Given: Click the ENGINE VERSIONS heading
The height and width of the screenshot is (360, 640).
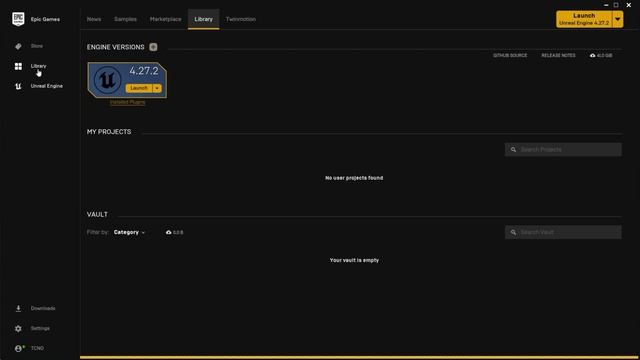Looking at the screenshot, I should click(116, 47).
